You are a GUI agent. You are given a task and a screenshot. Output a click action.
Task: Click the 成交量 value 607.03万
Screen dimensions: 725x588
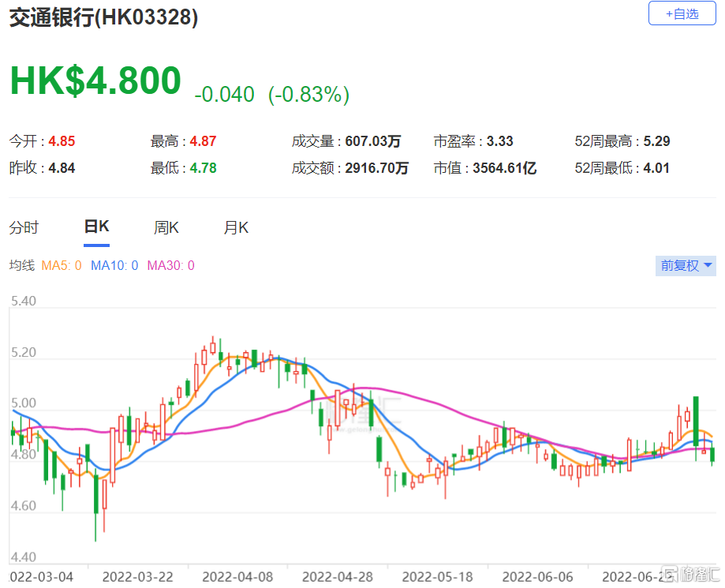(372, 141)
